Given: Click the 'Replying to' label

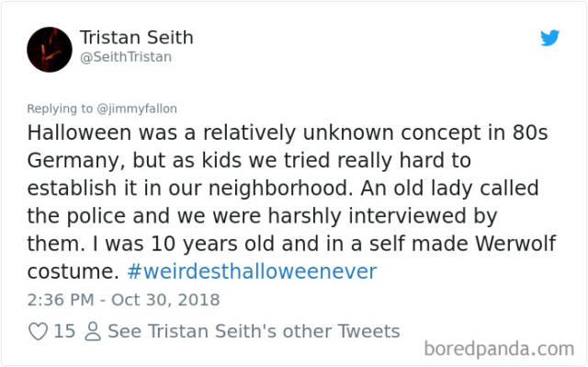Looking at the screenshot, I should click(60, 109).
